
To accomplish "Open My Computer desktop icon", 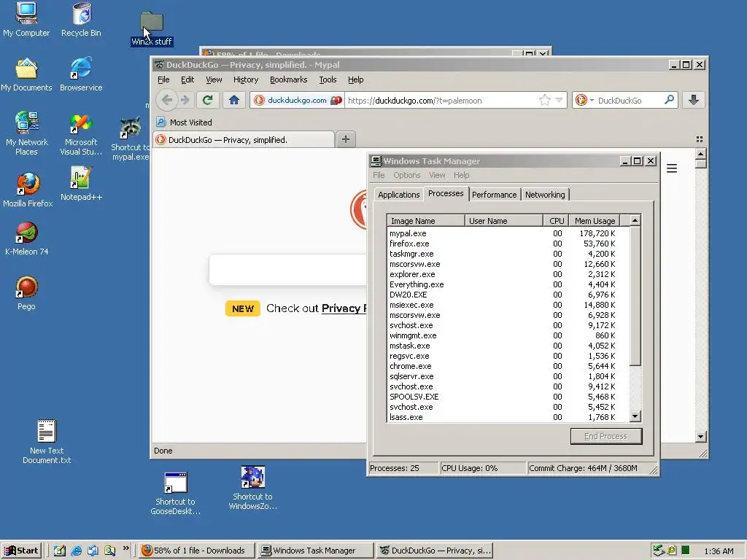I will (26, 19).
